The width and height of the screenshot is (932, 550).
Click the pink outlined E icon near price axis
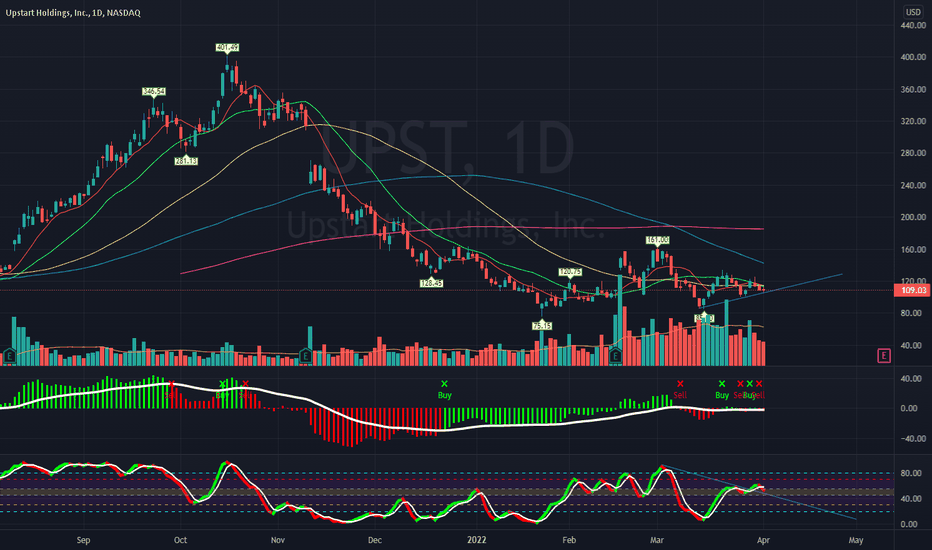pos(884,356)
